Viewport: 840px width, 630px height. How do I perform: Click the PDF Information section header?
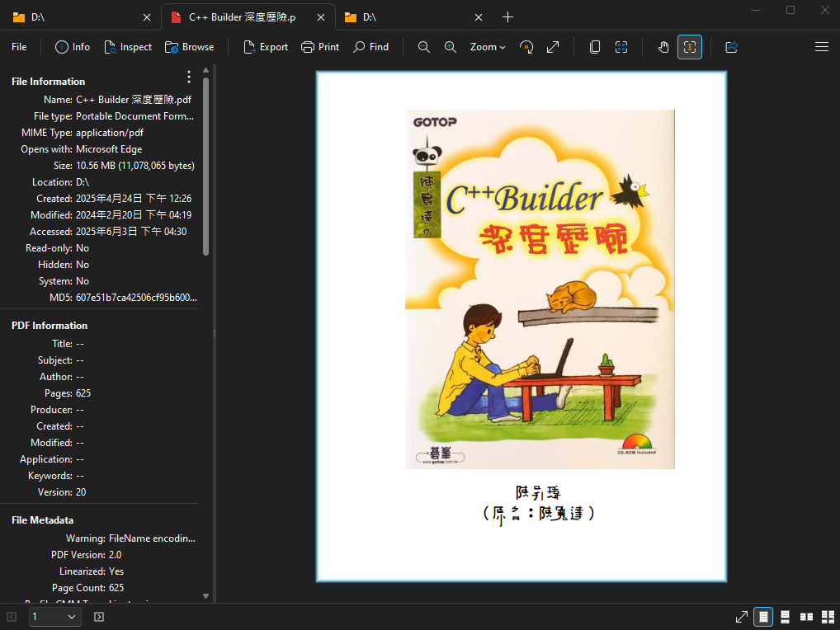click(50, 326)
